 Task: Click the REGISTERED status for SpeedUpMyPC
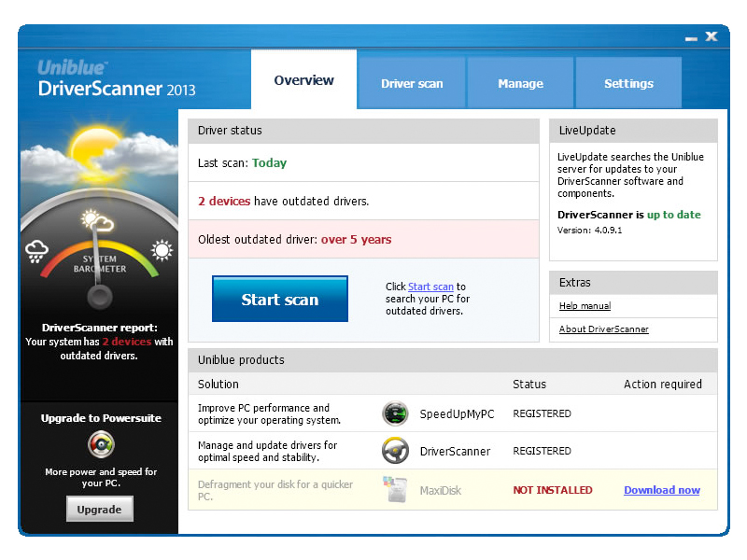point(542,413)
